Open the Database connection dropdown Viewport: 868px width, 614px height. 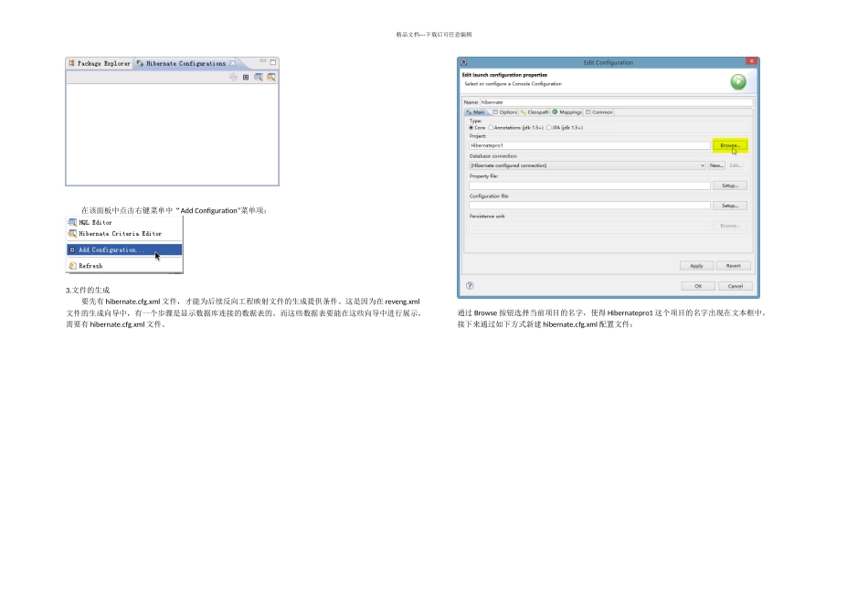point(587,165)
